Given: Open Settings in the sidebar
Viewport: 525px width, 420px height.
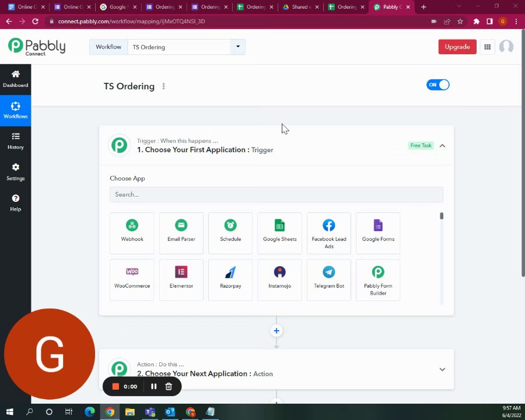Looking at the screenshot, I should coord(15,172).
